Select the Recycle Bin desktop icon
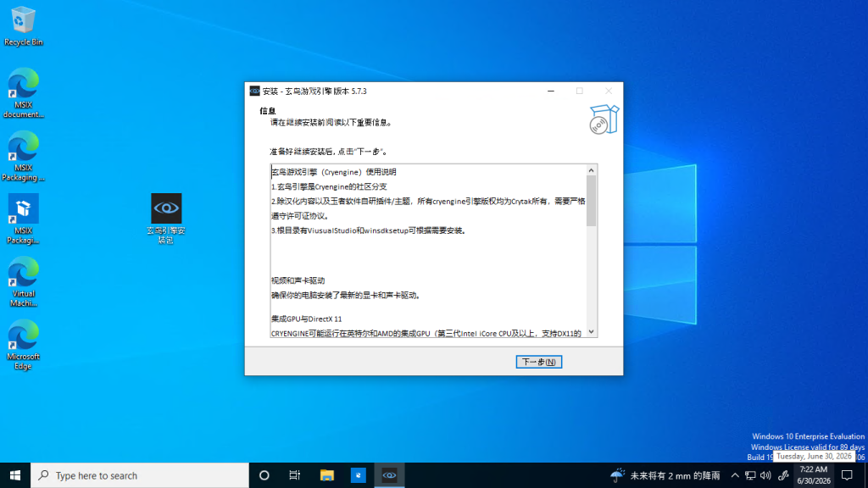Image resolution: width=868 pixels, height=488 pixels. pyautogui.click(x=23, y=26)
